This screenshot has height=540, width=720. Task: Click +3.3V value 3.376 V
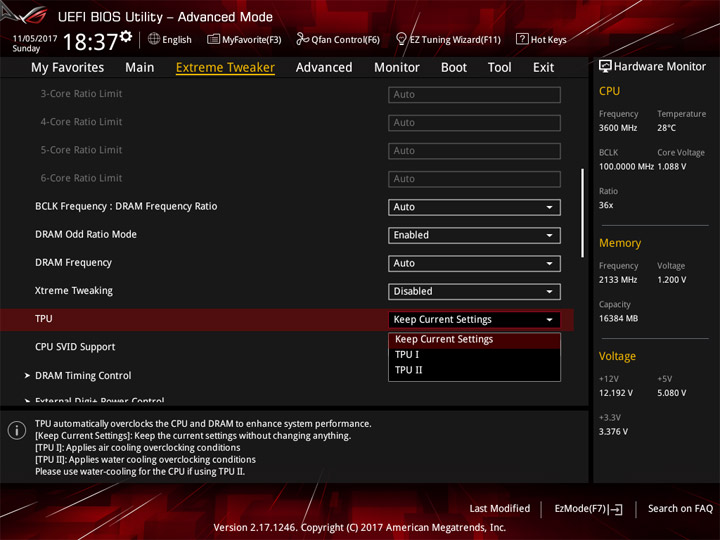pyautogui.click(x=613, y=432)
